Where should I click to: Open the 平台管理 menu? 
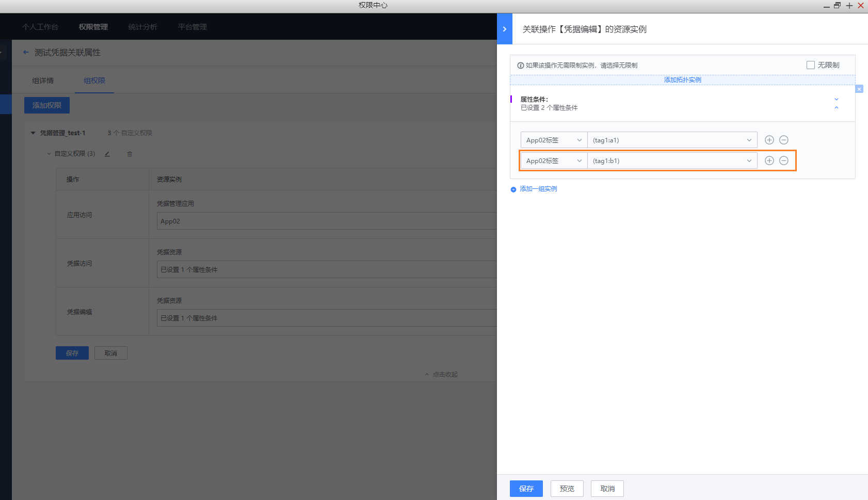[192, 26]
